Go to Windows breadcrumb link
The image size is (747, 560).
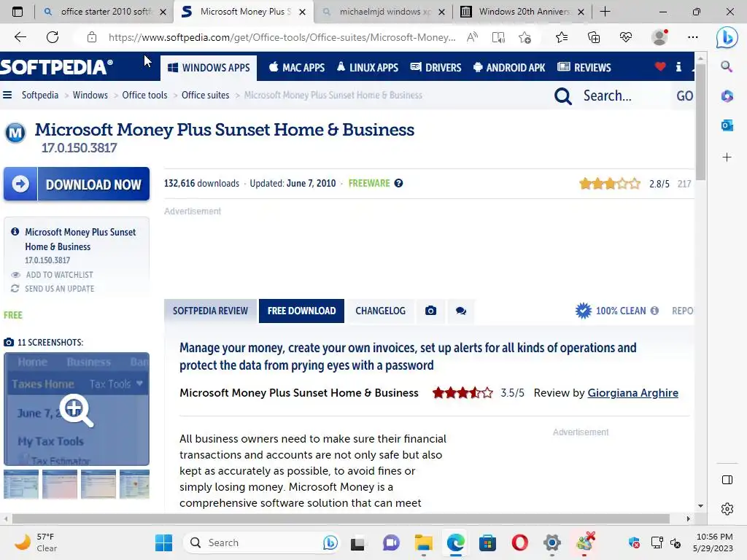(90, 96)
